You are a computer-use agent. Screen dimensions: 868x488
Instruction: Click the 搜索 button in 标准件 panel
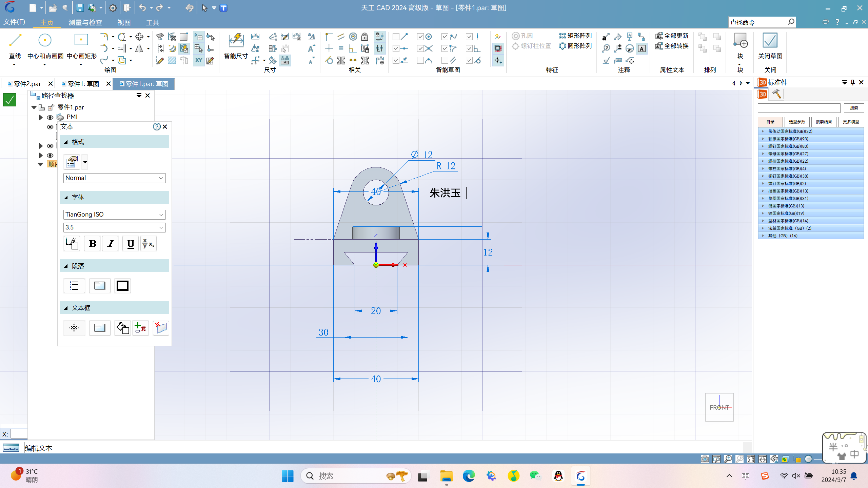(x=854, y=108)
